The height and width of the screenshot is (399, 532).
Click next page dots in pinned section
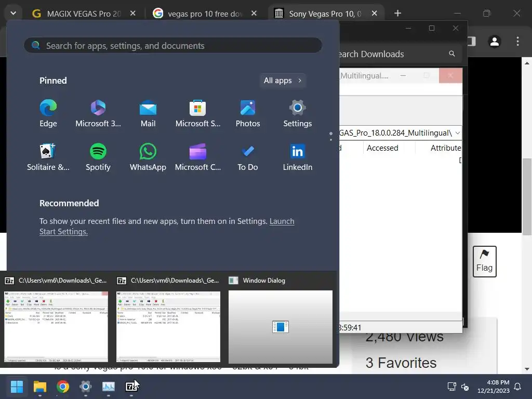(x=331, y=140)
